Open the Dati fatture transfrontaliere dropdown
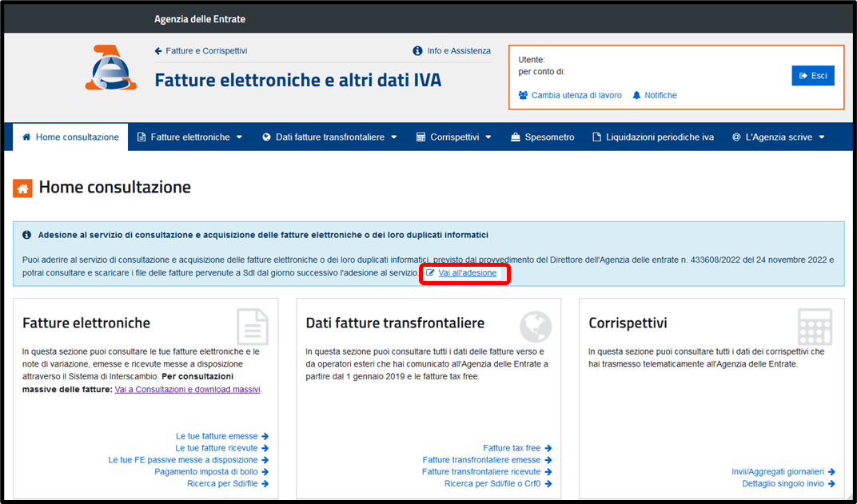Image resolution: width=857 pixels, height=504 pixels. point(329,137)
